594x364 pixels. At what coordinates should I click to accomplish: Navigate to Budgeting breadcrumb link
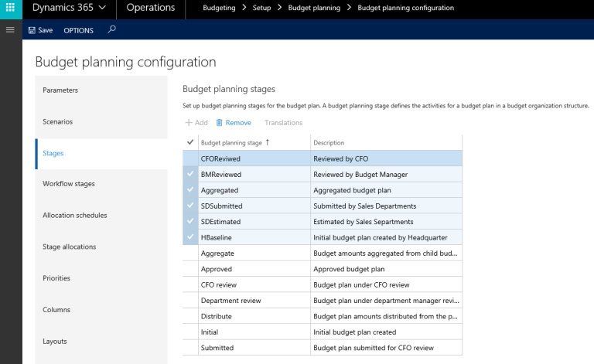coord(219,8)
